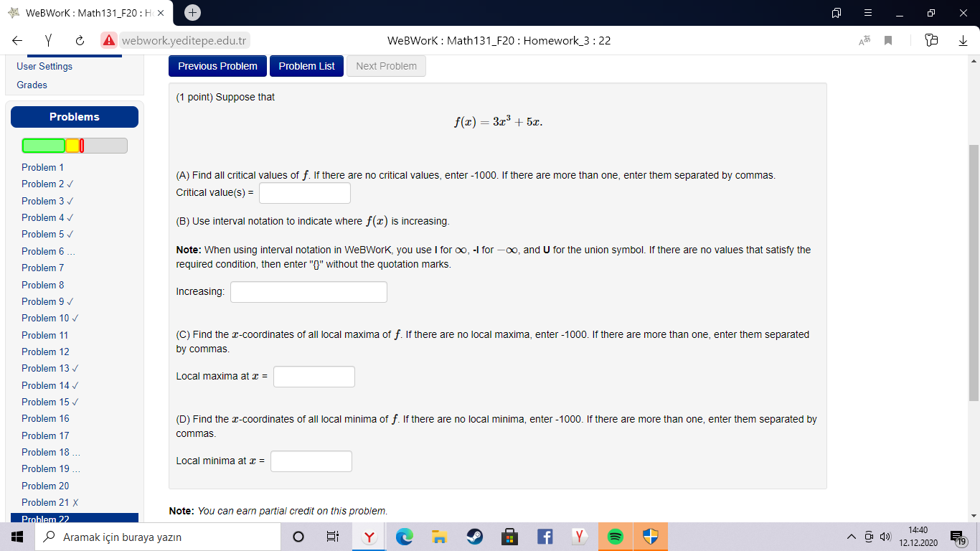Reload the page with refresh icon

[x=80, y=41]
